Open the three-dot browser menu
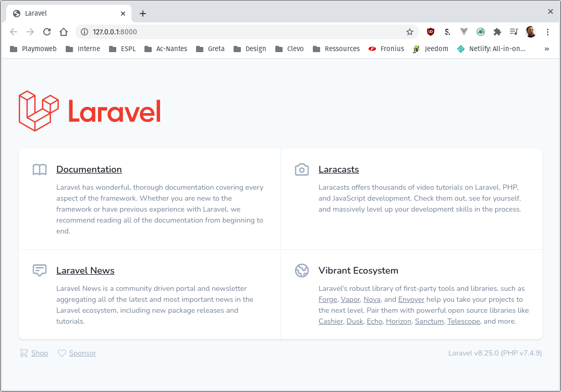 click(x=547, y=32)
